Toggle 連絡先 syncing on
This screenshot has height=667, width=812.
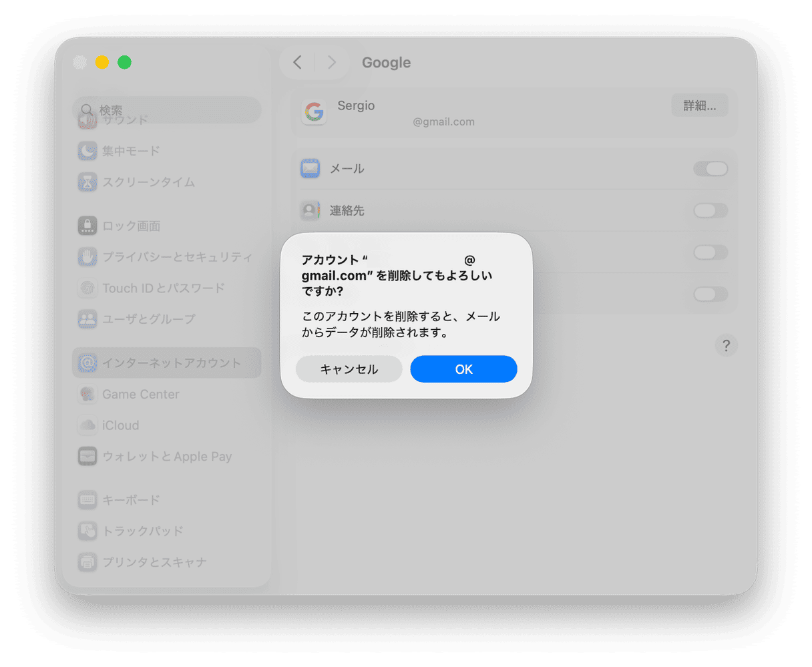click(710, 211)
